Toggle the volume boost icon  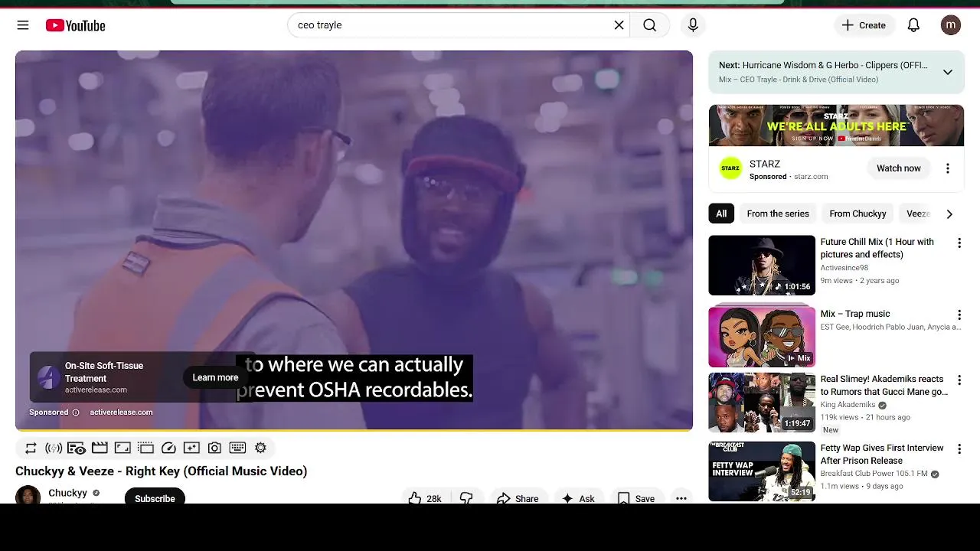point(54,448)
